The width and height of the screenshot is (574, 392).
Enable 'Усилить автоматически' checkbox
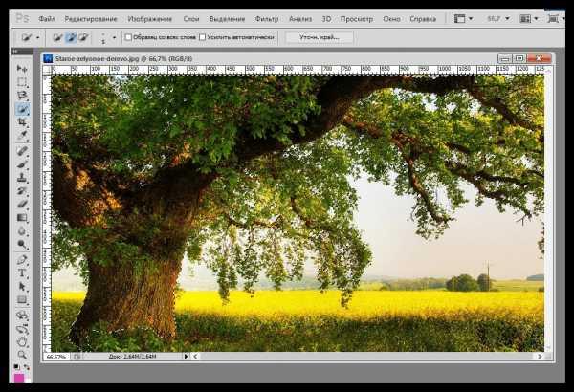point(203,37)
